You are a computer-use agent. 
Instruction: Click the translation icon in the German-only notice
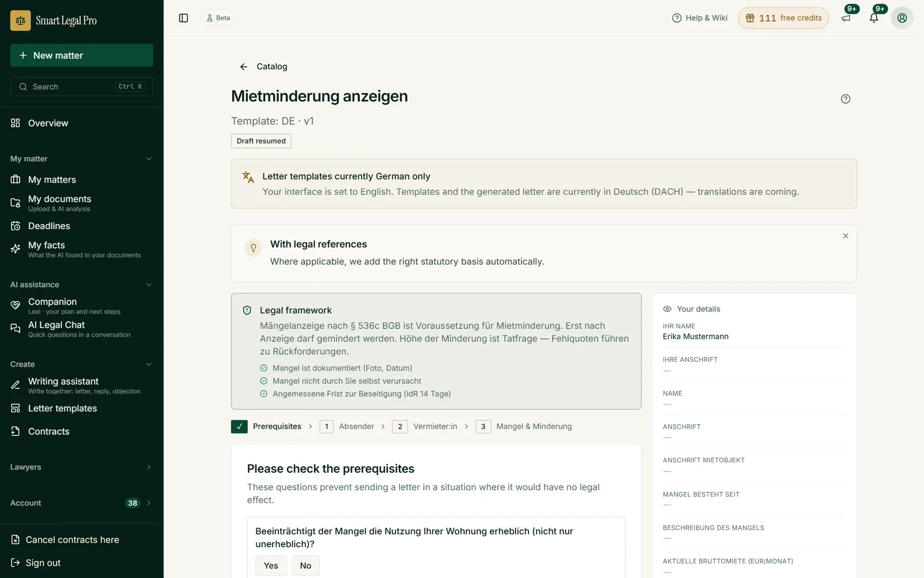coord(248,177)
